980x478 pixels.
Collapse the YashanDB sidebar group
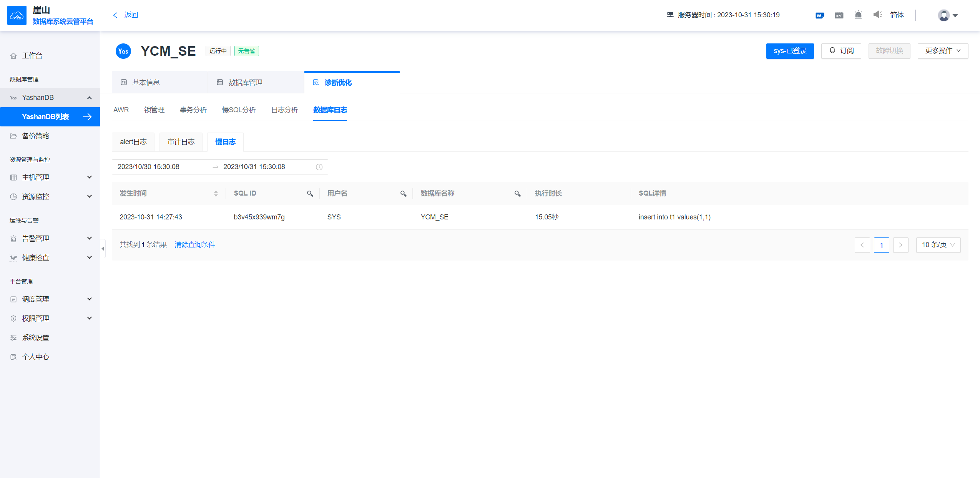coord(89,98)
